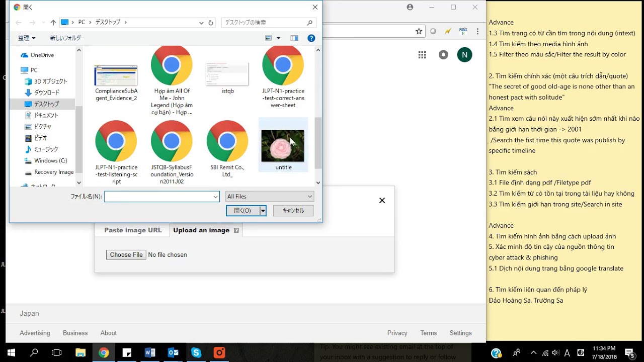
Task: Toggle the preview pane icon
Action: point(294,38)
